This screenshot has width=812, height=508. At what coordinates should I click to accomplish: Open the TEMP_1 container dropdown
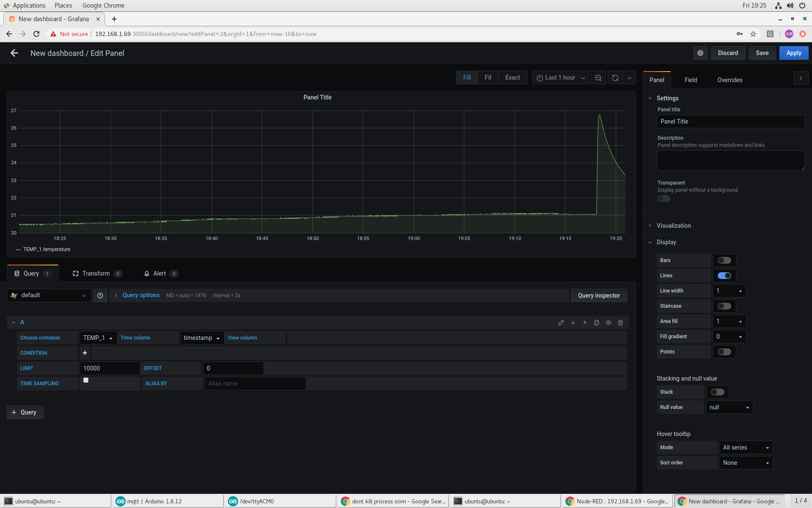[x=98, y=338]
